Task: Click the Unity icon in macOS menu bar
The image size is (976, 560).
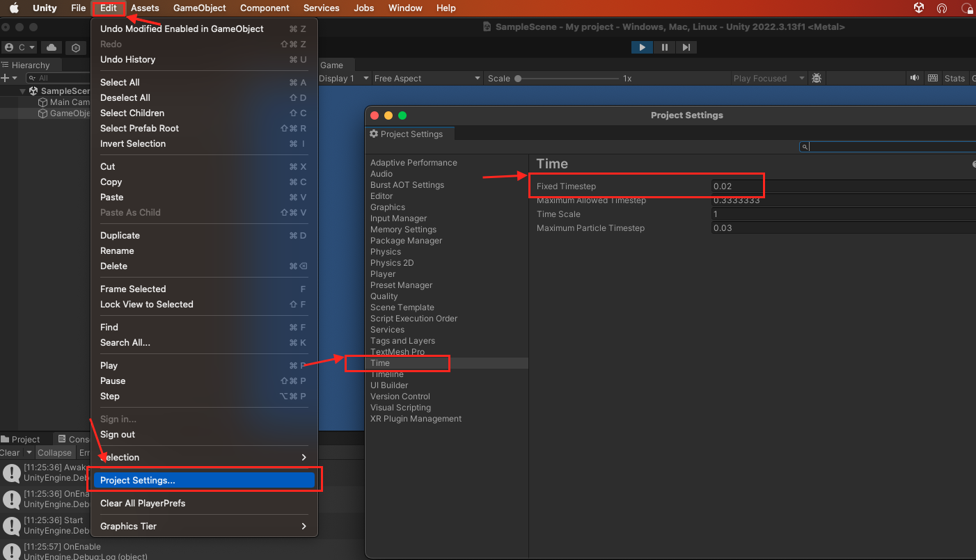Action: tap(919, 8)
